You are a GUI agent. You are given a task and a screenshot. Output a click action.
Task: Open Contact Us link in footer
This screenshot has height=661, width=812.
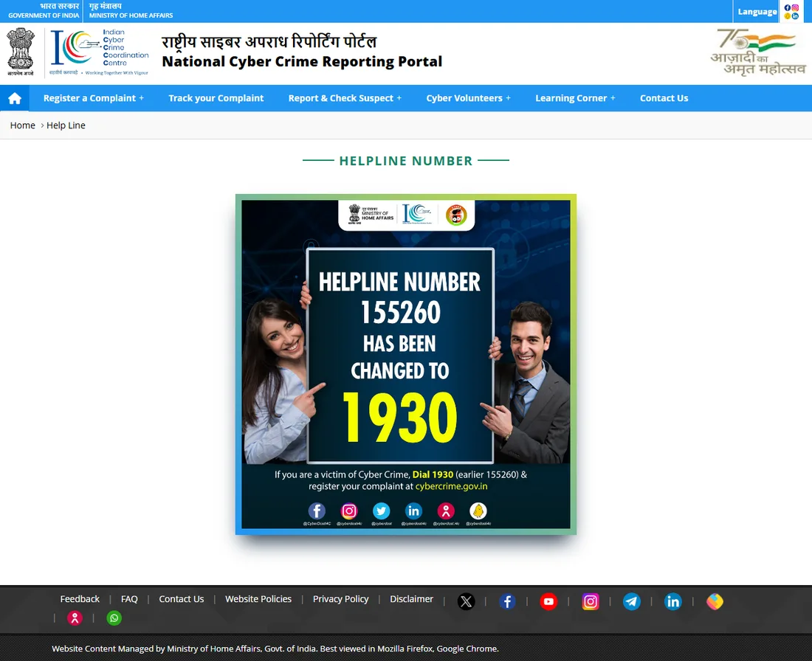click(182, 599)
